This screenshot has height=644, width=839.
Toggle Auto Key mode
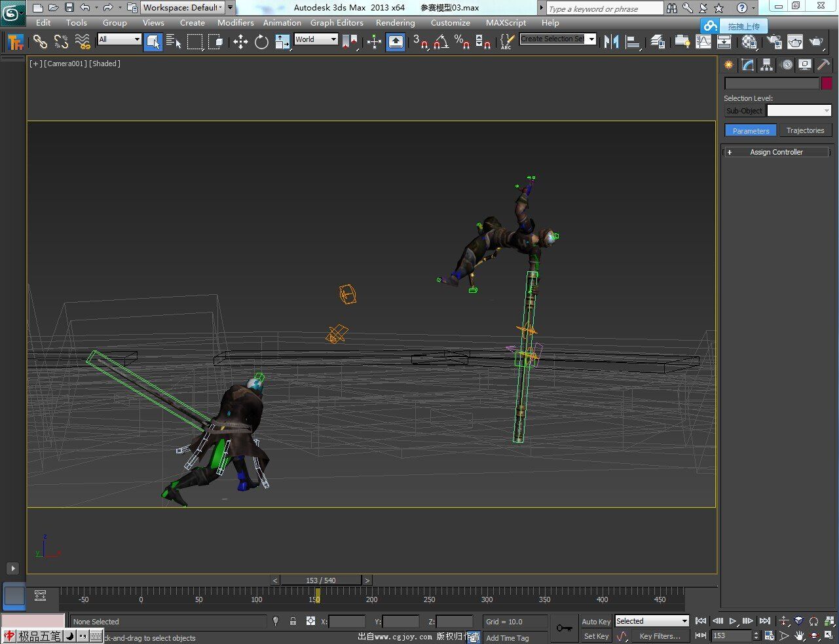[x=596, y=622]
